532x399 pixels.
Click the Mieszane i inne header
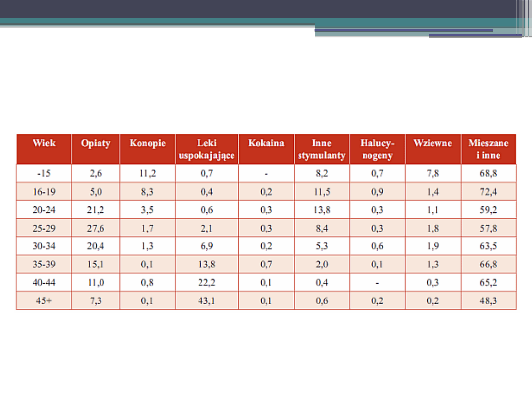pos(488,149)
